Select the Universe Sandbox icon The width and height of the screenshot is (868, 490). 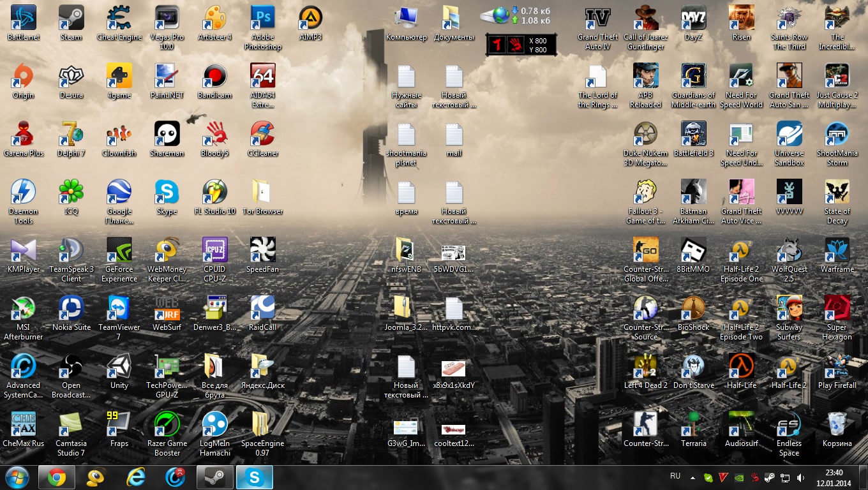[789, 144]
